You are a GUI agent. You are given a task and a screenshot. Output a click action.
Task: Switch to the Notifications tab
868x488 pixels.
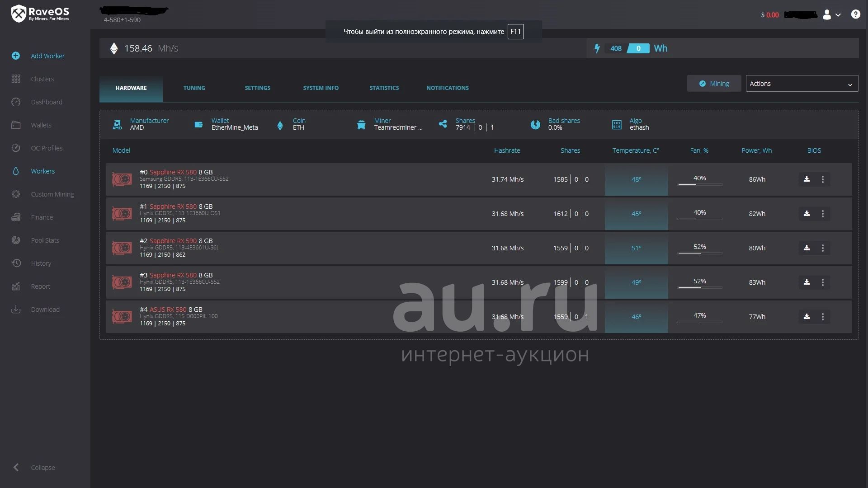[448, 88]
